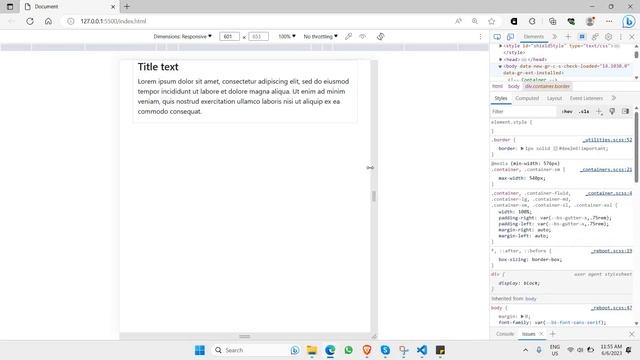Select the div.container.border breadcrumb
The height and width of the screenshot is (360, 640).
[547, 86]
